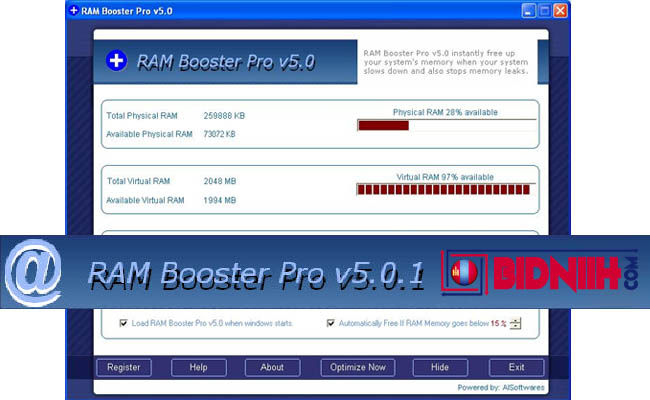The image size is (650, 400).
Task: Click the Physical RAM availability progress bar
Action: [446, 125]
